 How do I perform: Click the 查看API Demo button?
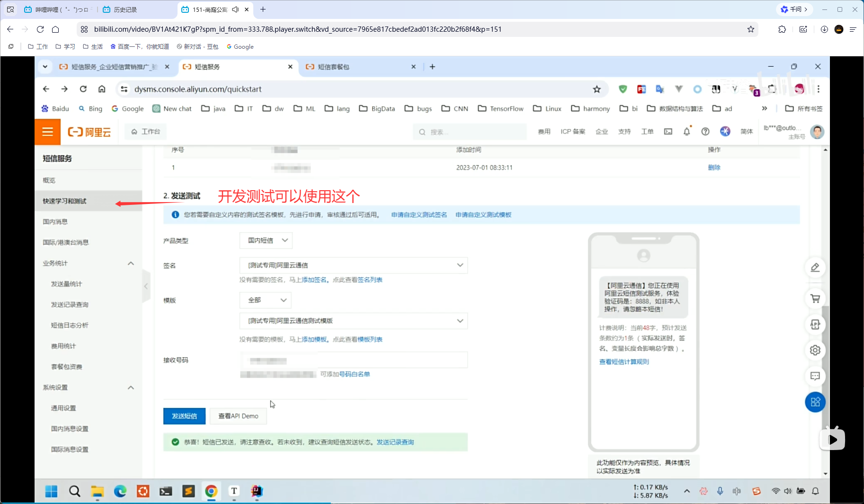(238, 416)
